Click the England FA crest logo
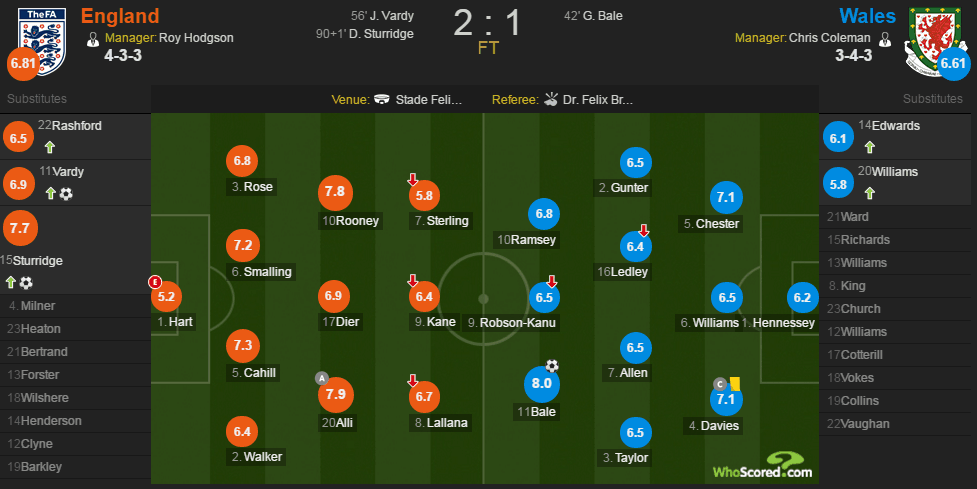Viewport: 977px width, 489px height. [x=42, y=41]
